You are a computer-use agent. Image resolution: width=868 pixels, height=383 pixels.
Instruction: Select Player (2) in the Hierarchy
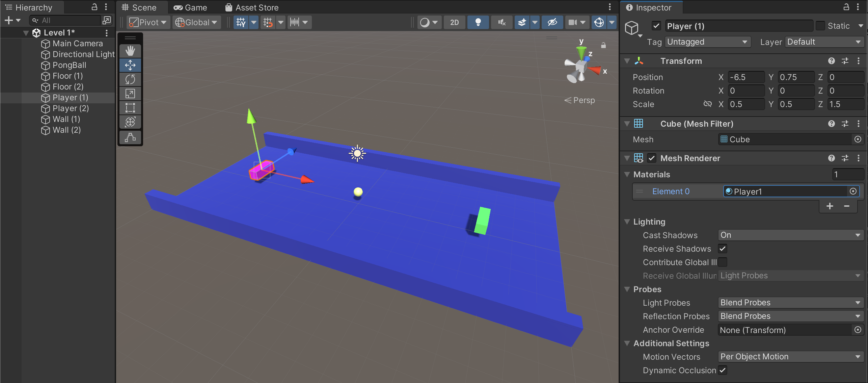click(70, 108)
